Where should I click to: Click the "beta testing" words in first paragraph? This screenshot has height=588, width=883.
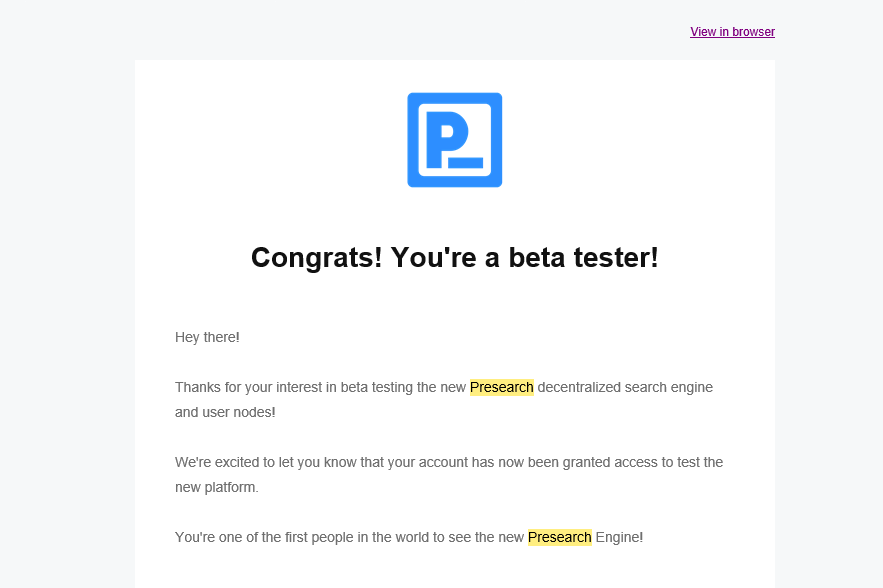(376, 387)
